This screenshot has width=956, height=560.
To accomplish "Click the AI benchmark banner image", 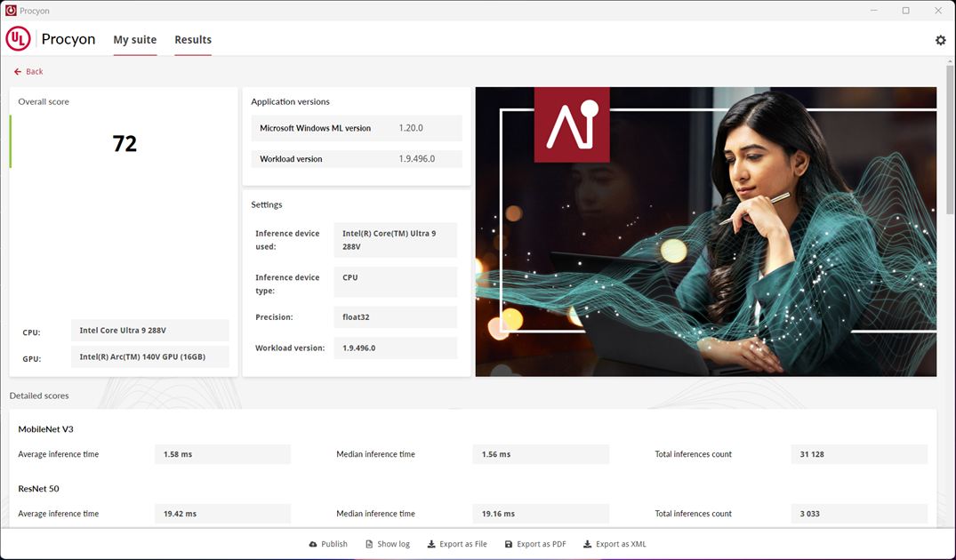I will click(x=706, y=232).
